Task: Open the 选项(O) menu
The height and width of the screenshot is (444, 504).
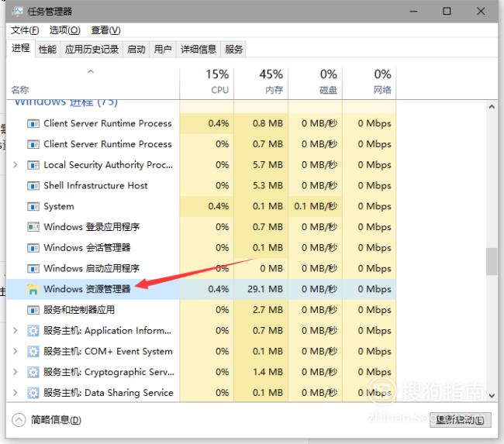Action: pyautogui.click(x=65, y=30)
